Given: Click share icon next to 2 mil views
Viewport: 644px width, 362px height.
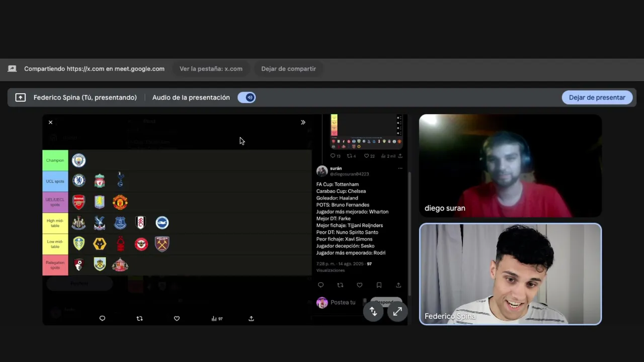Looking at the screenshot, I should [x=400, y=156].
